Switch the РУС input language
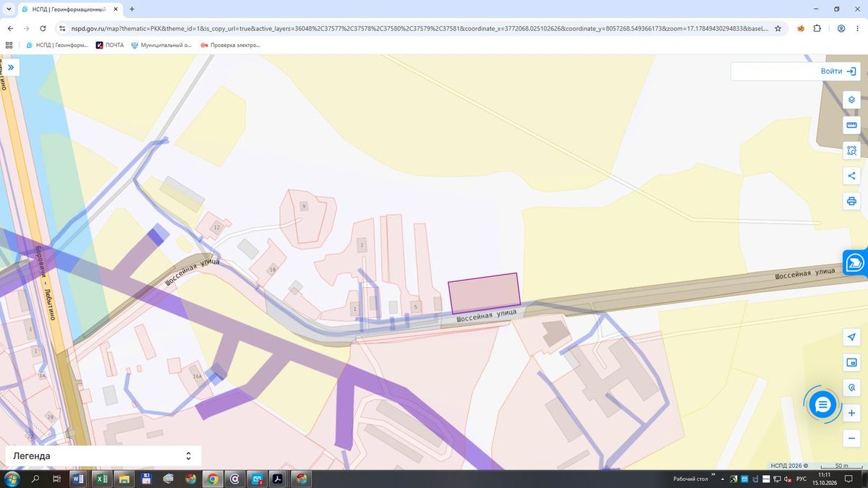This screenshot has height=488, width=868. (801, 479)
